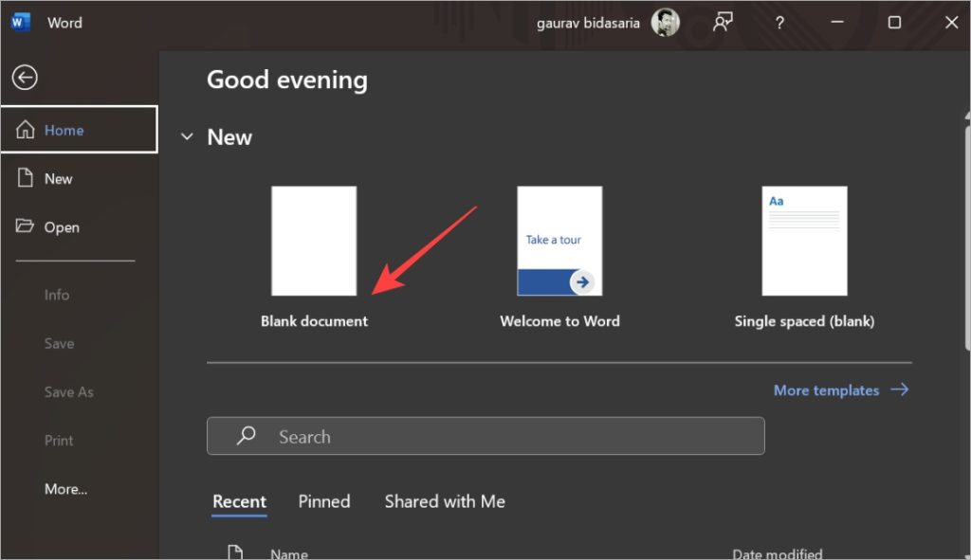Screen dimensions: 971x560
Task: Click the Blank document thumbnail
Action: point(314,241)
